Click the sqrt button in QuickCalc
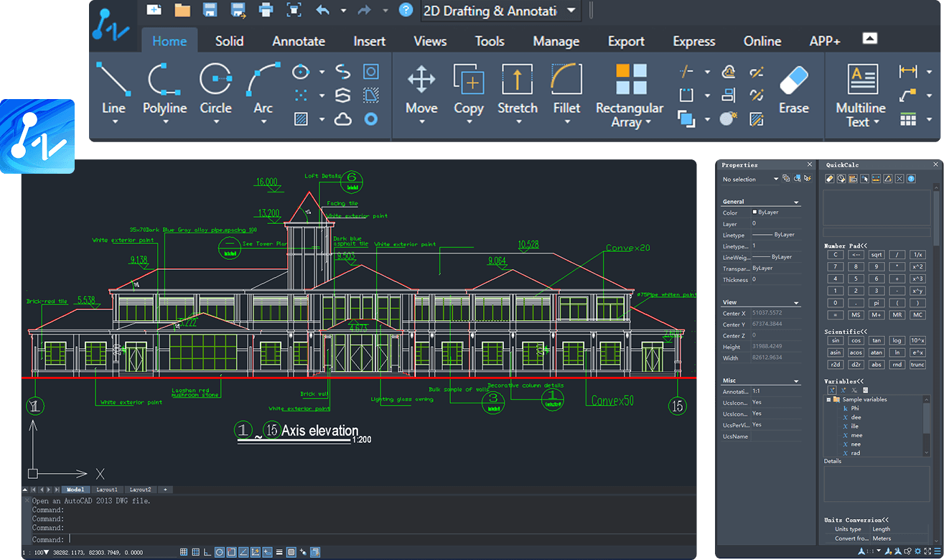 pos(876,254)
